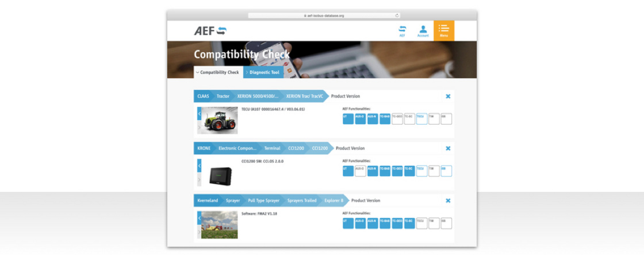
Task: Click TC-BAS functionality in CLAAS row
Action: click(x=385, y=118)
